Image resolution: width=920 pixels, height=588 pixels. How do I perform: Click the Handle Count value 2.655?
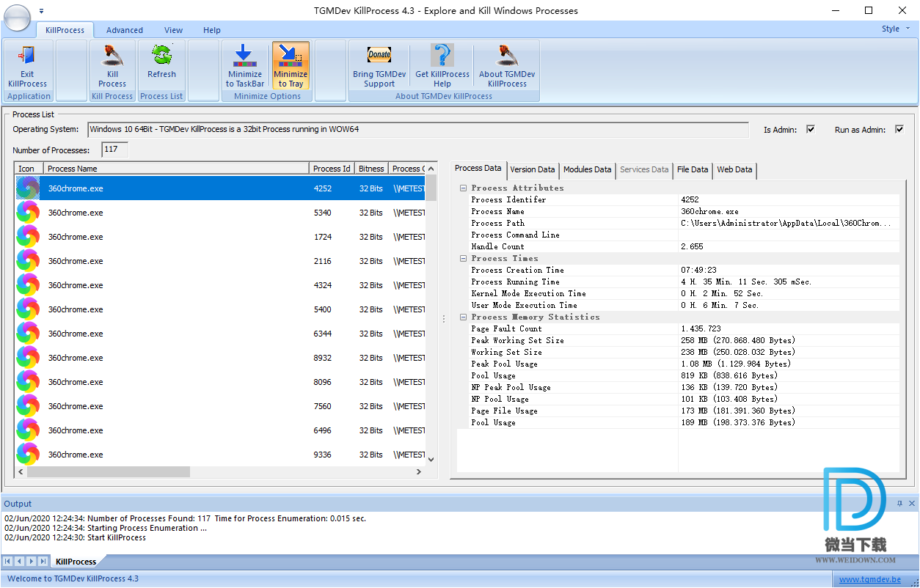point(692,246)
